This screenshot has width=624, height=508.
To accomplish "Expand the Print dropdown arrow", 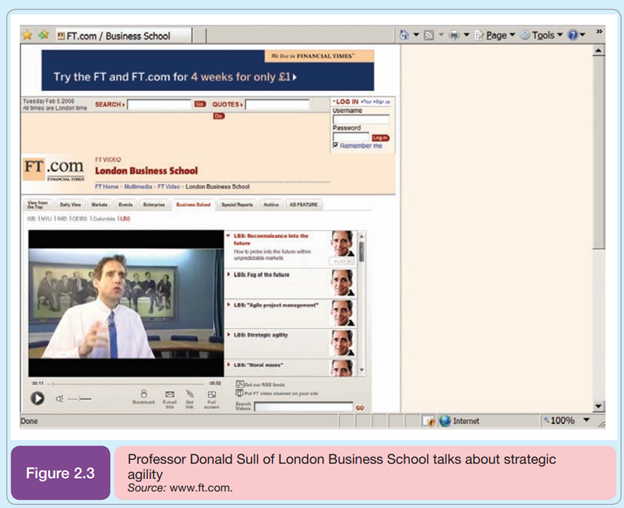I will pyautogui.click(x=466, y=35).
